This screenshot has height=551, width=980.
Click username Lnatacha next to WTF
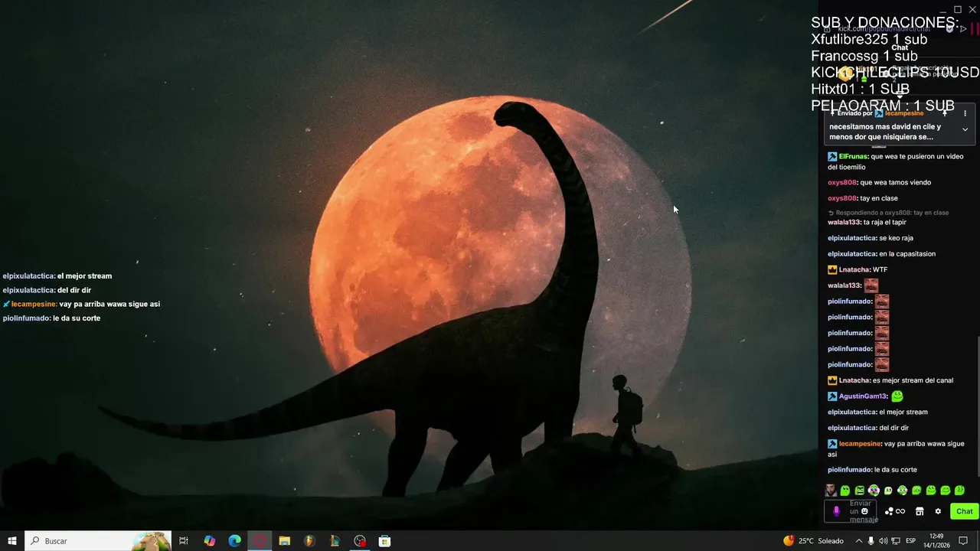click(854, 269)
